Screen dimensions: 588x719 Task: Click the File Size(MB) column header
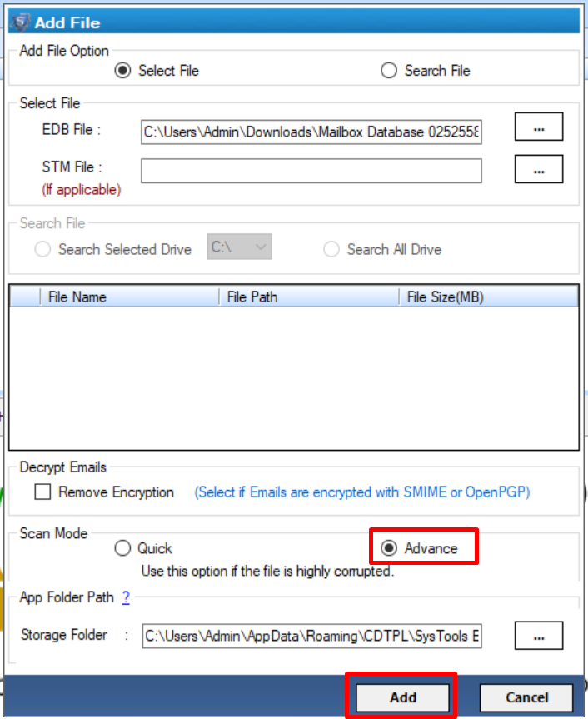(489, 297)
